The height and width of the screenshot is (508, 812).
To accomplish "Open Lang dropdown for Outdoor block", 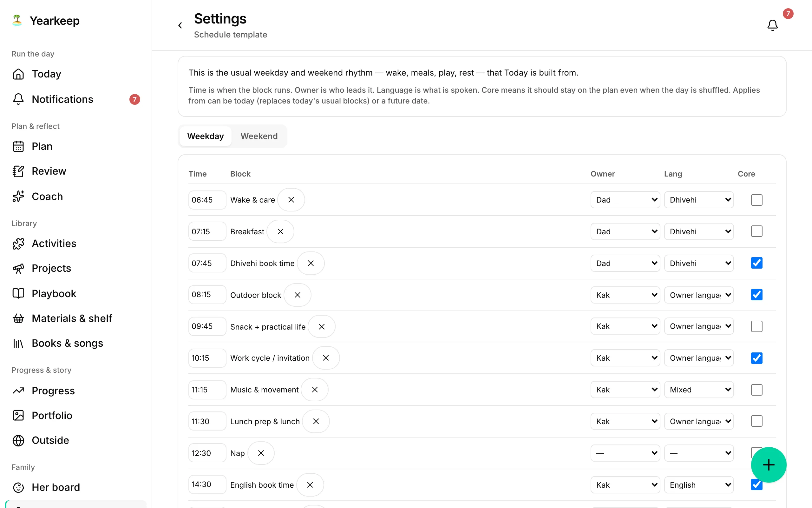I will pyautogui.click(x=698, y=295).
